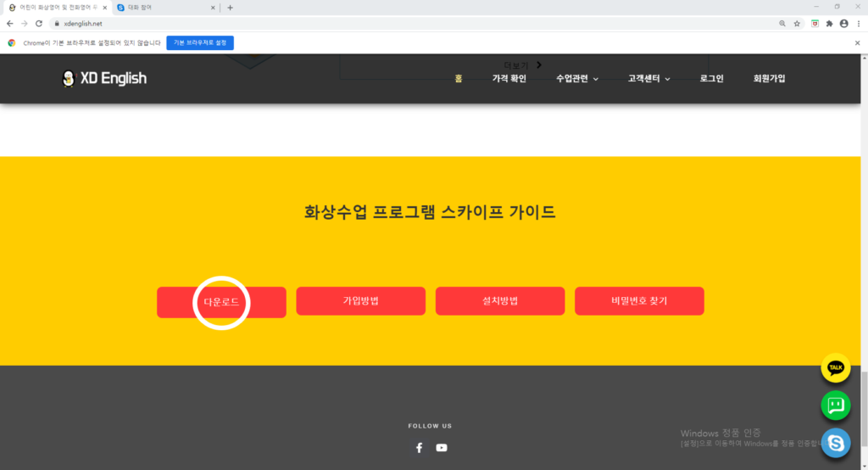
Task: Click the blue Skype floating icon
Action: (835, 443)
